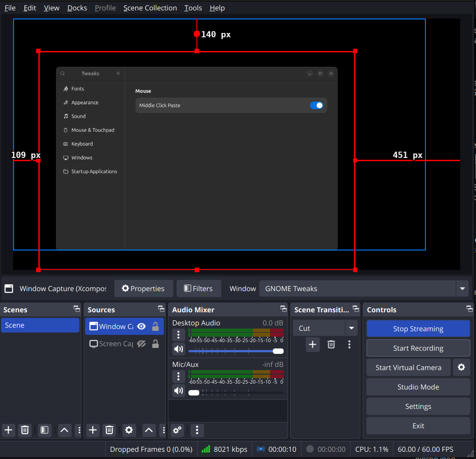Unlock the Window Capture source lock

point(155,326)
